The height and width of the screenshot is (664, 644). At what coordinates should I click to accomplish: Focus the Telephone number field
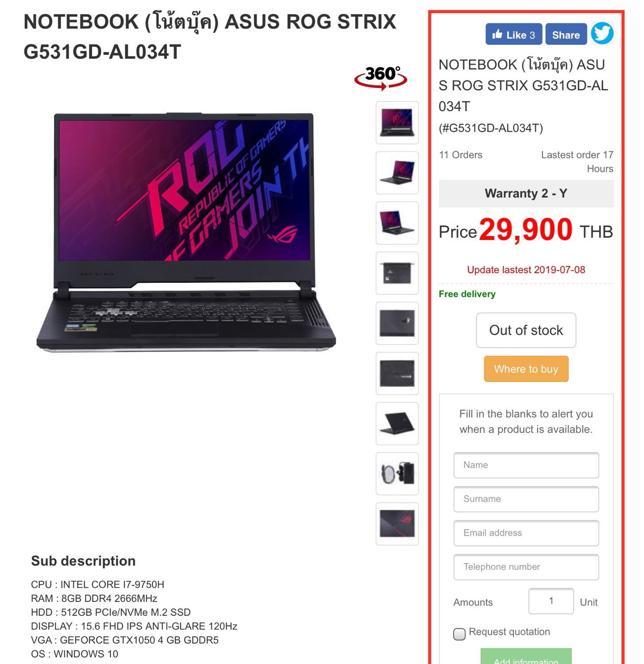pyautogui.click(x=526, y=567)
